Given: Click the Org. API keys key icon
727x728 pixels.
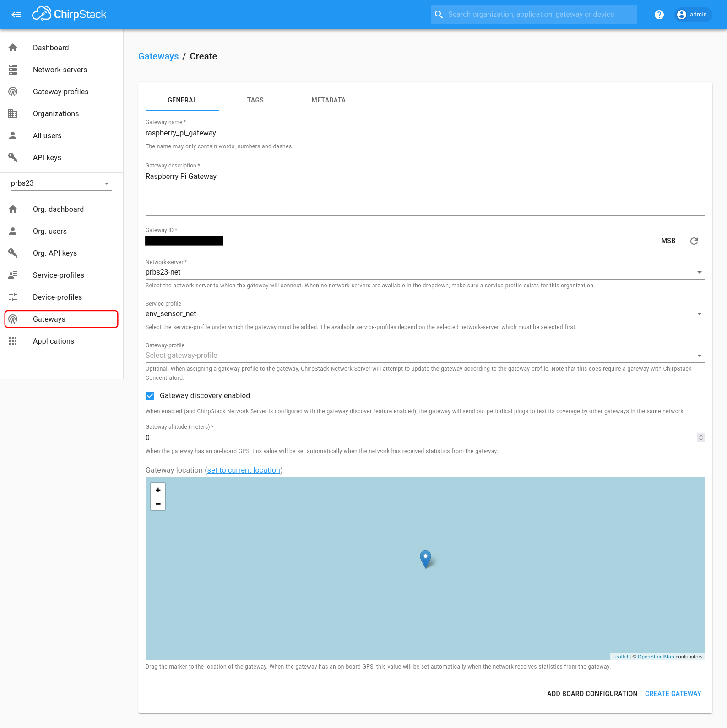Looking at the screenshot, I should (x=13, y=253).
